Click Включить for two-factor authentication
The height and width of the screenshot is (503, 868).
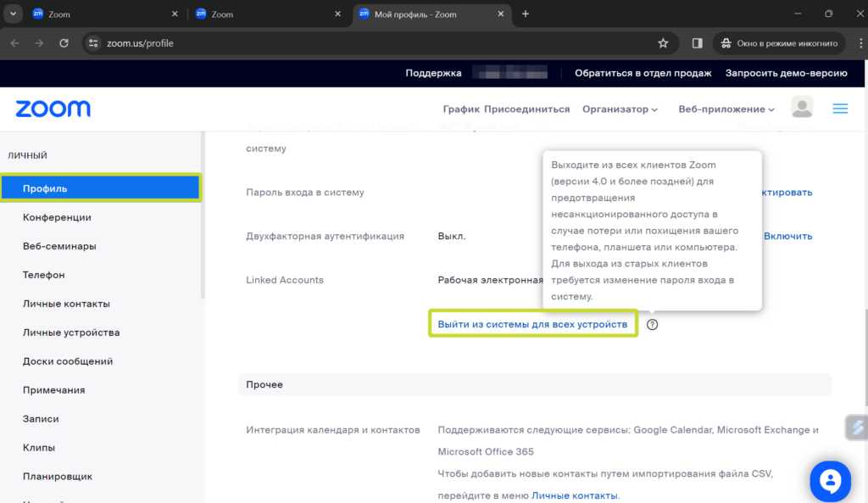(788, 236)
